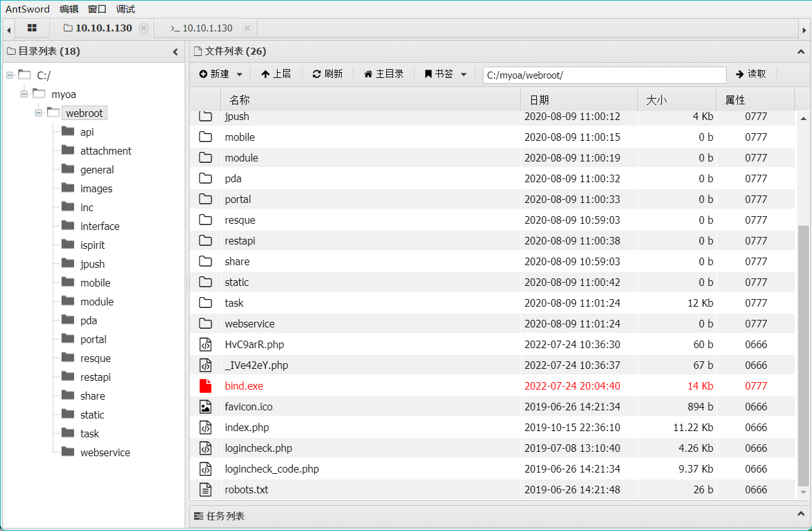Open the AntSword menu

28,9
